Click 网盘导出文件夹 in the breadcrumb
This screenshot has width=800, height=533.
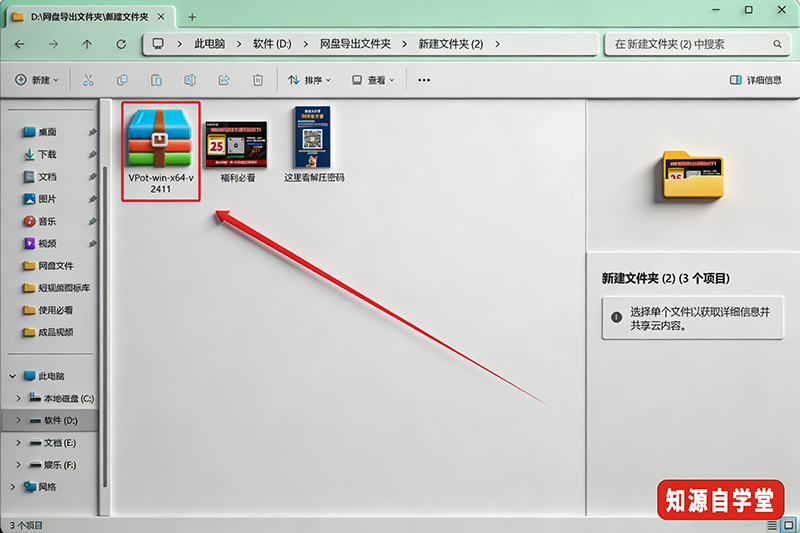(355, 44)
